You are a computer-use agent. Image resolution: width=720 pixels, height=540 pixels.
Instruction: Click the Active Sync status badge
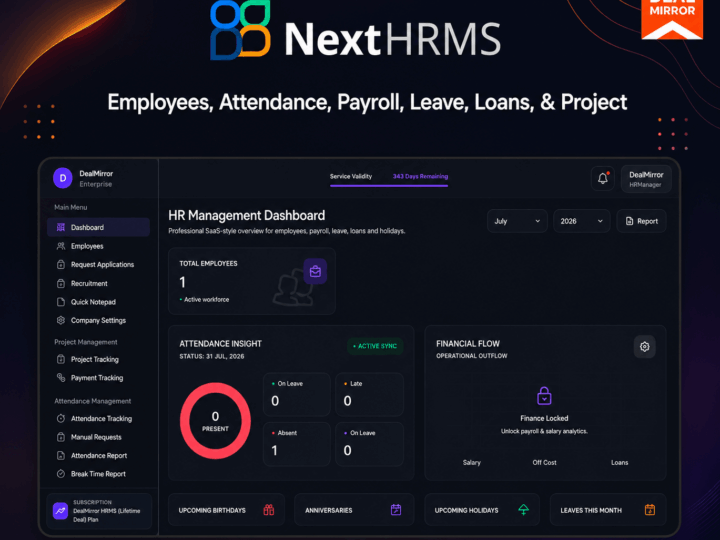pos(375,346)
